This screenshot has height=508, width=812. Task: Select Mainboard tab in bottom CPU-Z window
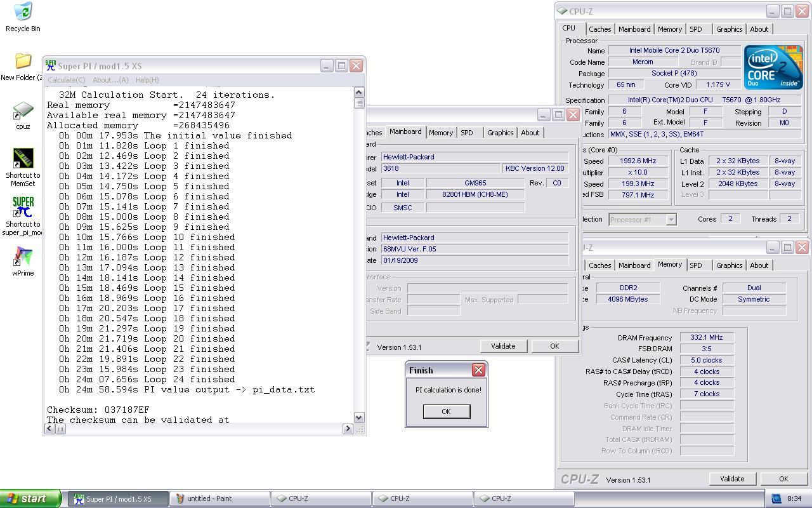634,265
